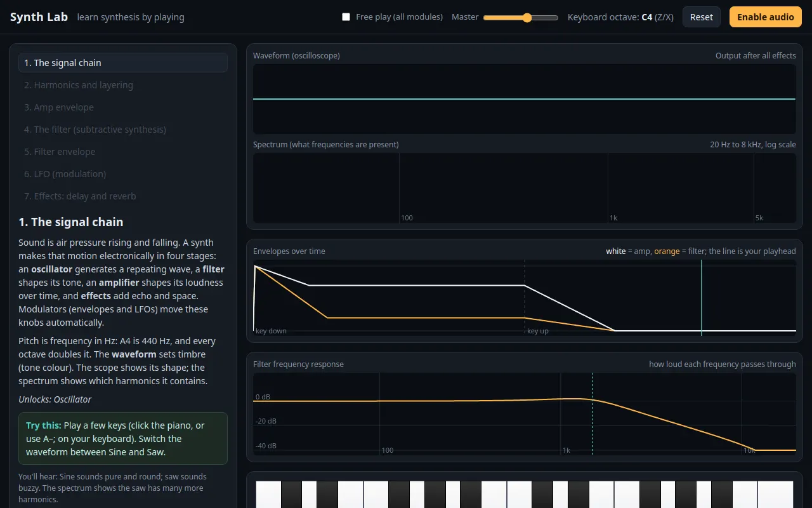Click the envelopes over time graph

point(525,297)
